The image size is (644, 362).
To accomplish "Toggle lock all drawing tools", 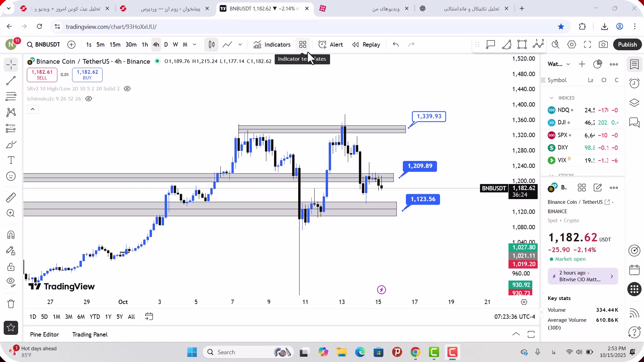I will click(11, 267).
